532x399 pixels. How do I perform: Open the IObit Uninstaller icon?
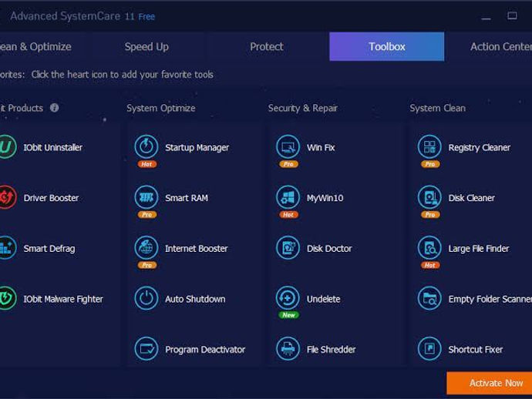click(x=7, y=147)
